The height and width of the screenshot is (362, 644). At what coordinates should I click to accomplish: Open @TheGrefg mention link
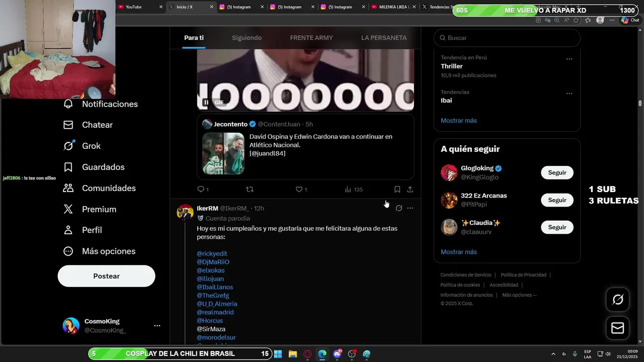213,296
